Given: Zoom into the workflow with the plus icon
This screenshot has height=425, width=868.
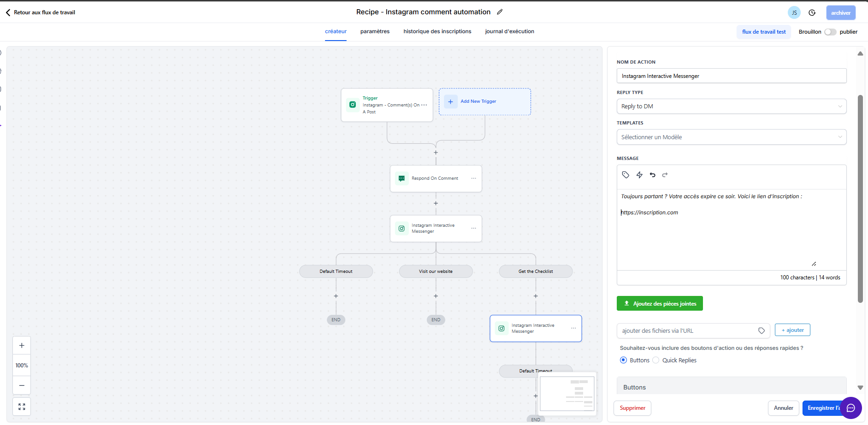Looking at the screenshot, I should [x=21, y=345].
